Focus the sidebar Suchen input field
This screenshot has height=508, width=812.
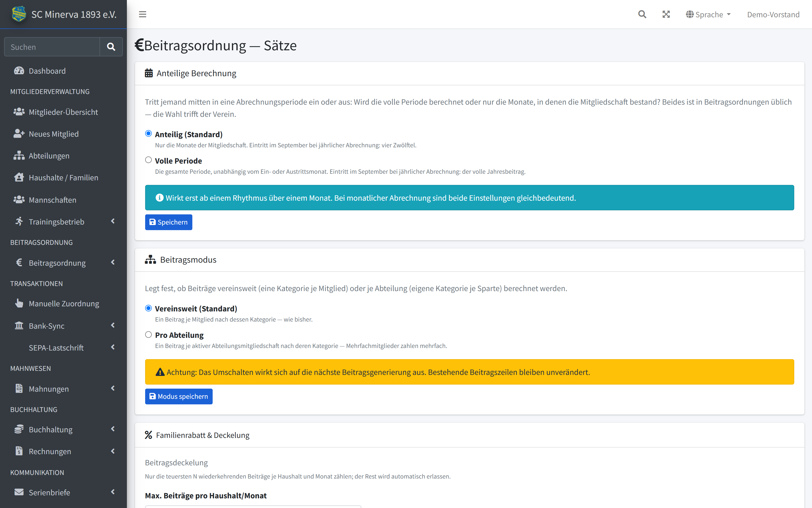tap(52, 47)
